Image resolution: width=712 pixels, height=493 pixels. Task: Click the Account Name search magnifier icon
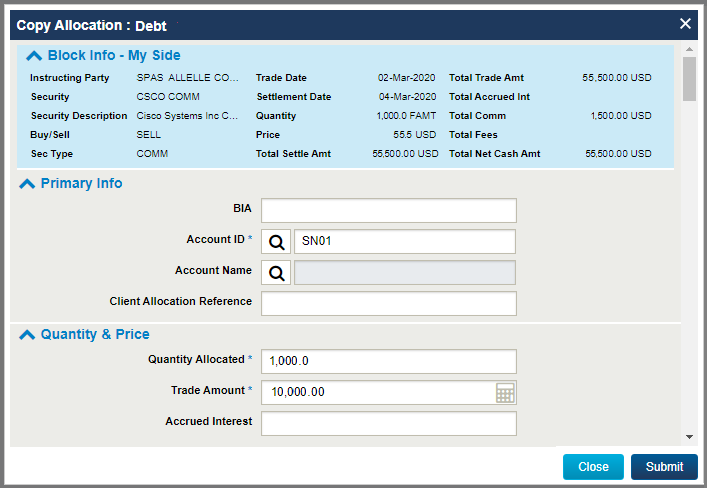pyautogui.click(x=276, y=273)
